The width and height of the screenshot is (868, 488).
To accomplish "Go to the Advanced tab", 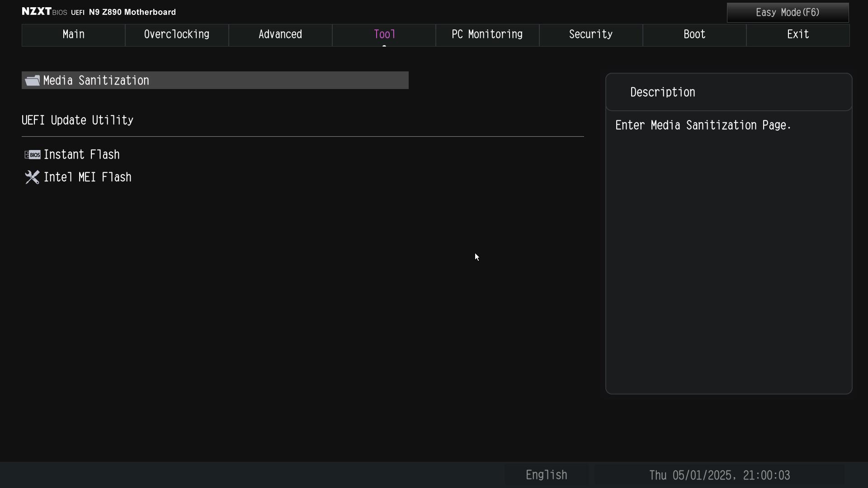I will [280, 35].
